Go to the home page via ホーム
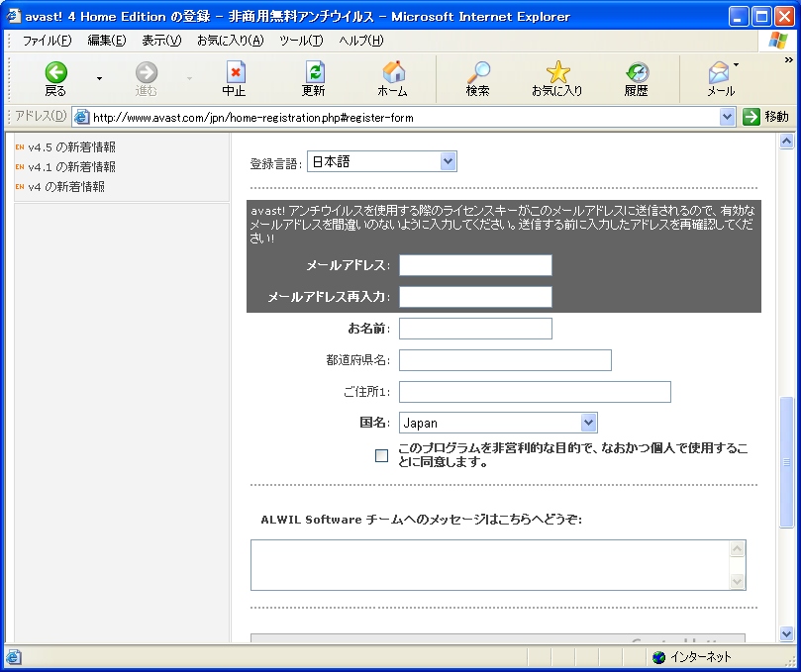 click(x=393, y=79)
